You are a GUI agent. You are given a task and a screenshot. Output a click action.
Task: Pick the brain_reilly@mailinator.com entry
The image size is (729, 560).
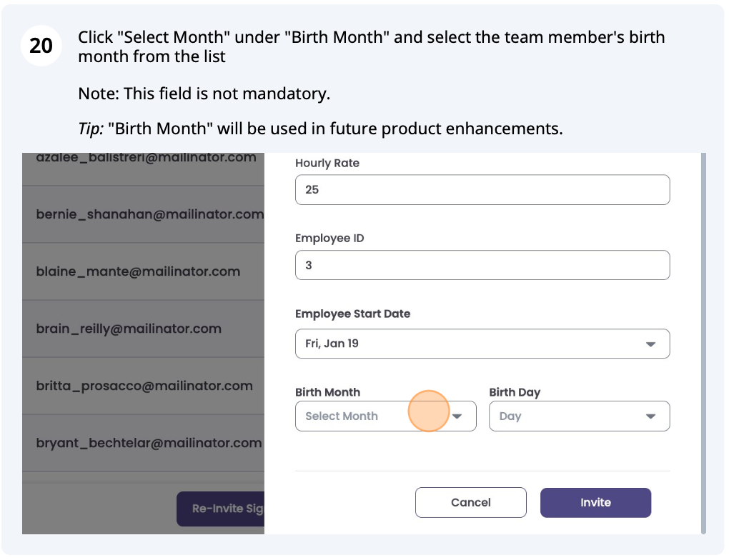coord(129,329)
